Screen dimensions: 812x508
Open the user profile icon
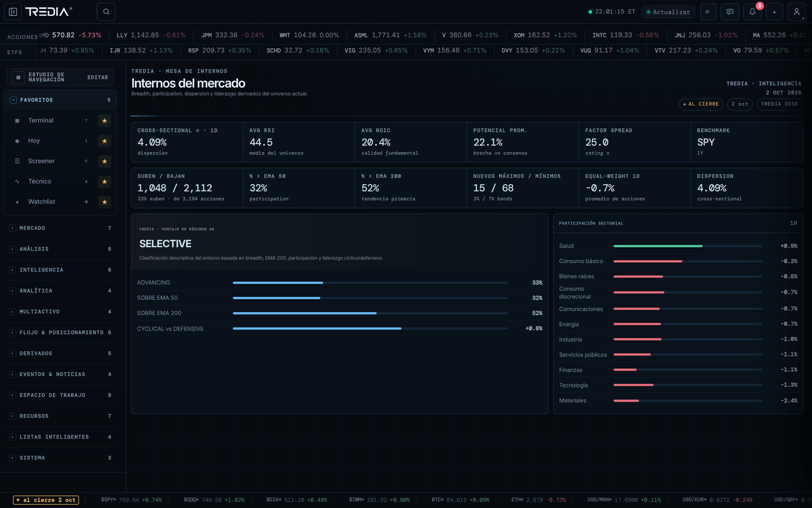coord(796,12)
